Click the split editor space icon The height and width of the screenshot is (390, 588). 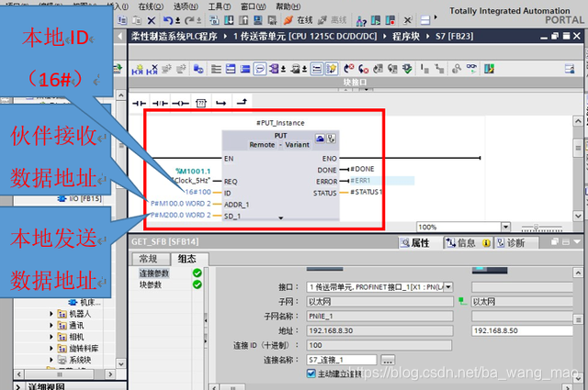[x=424, y=20]
